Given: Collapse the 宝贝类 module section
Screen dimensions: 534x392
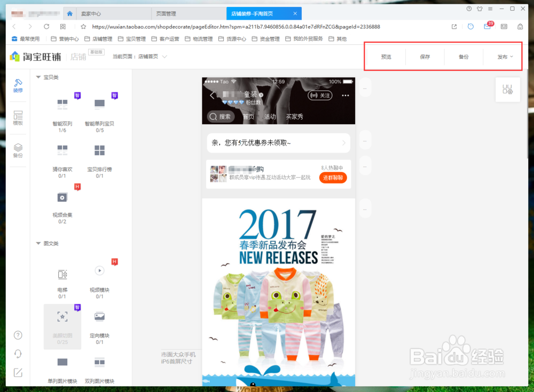Looking at the screenshot, I should [x=38, y=77].
